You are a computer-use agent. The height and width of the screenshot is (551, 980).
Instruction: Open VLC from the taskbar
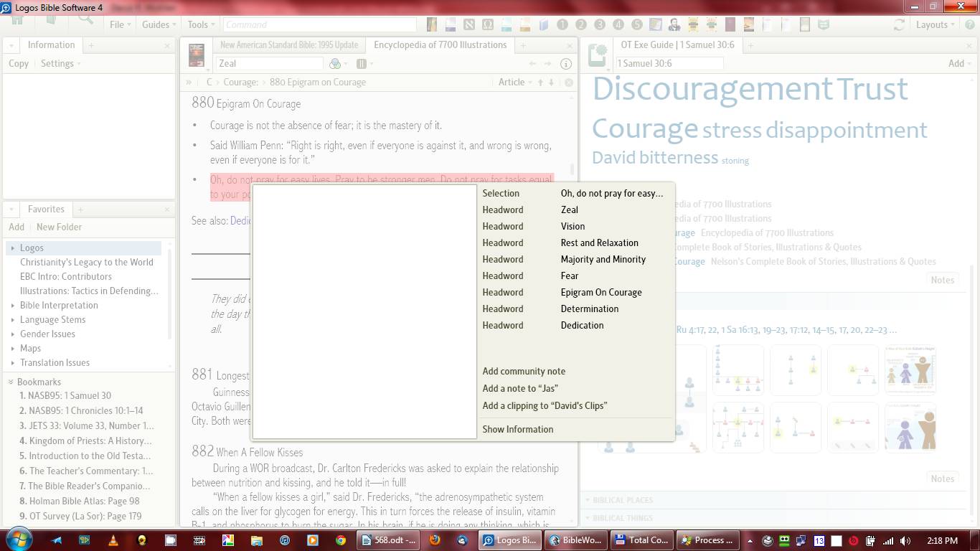(x=113, y=540)
